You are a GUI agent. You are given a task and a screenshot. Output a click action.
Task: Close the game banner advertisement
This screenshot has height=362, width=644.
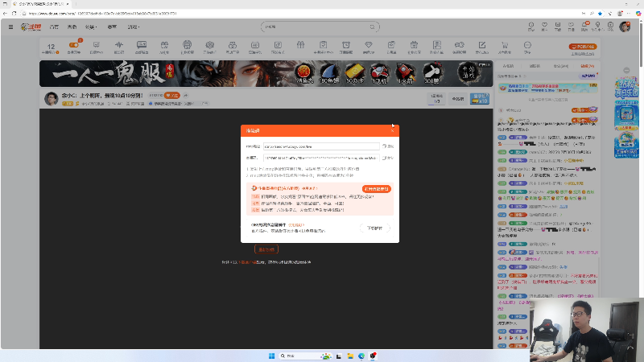point(489,65)
